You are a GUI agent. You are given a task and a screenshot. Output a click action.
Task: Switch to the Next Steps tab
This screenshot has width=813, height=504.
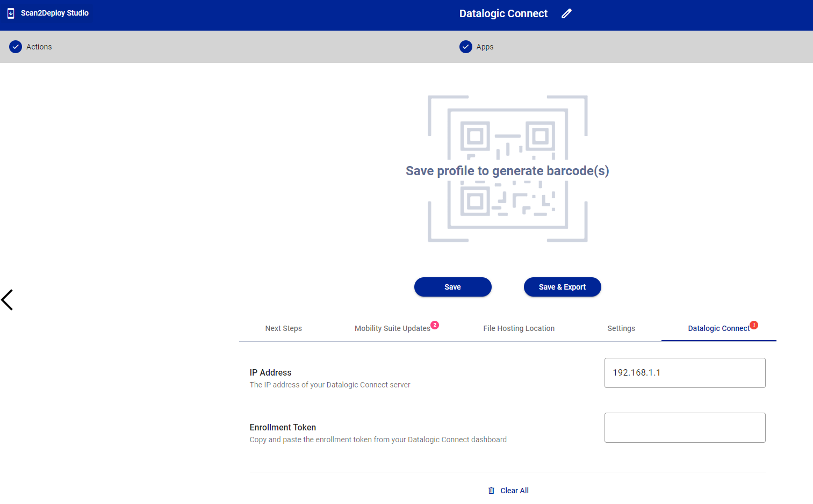(x=283, y=328)
